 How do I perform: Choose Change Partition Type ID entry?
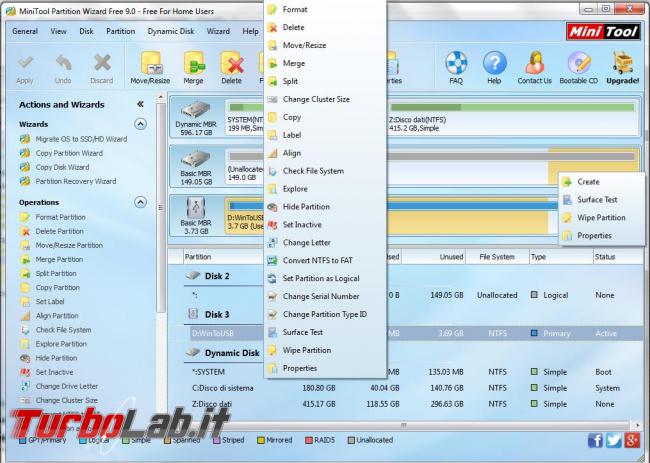click(x=325, y=314)
